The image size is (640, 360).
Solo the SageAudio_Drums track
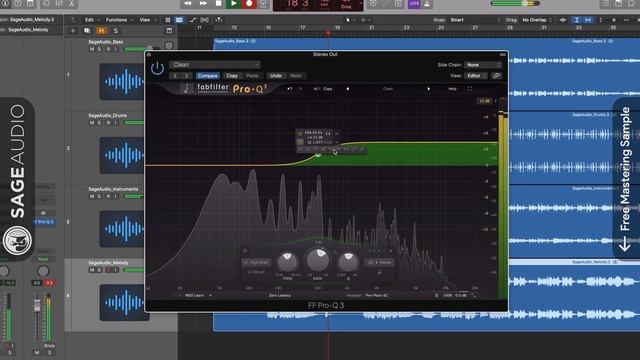tap(100, 122)
